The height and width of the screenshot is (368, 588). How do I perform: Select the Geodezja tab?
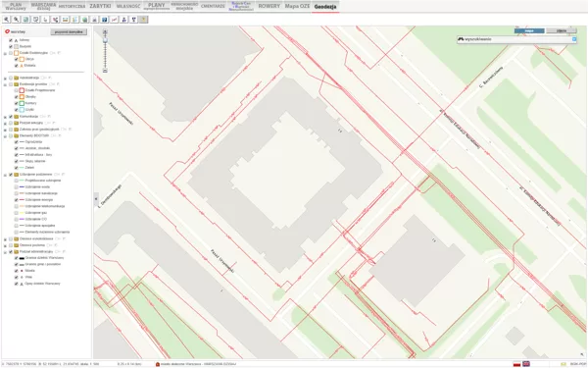[x=325, y=7]
